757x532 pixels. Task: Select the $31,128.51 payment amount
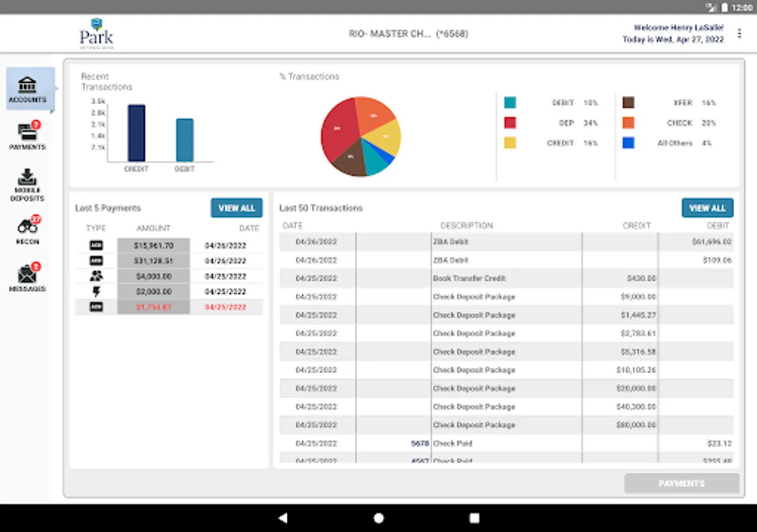tap(154, 261)
